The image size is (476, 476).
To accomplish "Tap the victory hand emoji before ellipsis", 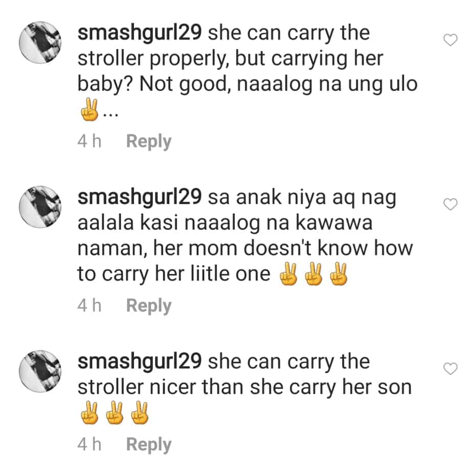I will pos(90,110).
